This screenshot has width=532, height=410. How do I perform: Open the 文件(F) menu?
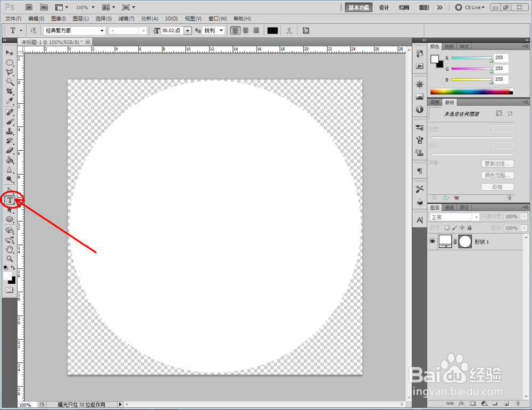pos(13,19)
